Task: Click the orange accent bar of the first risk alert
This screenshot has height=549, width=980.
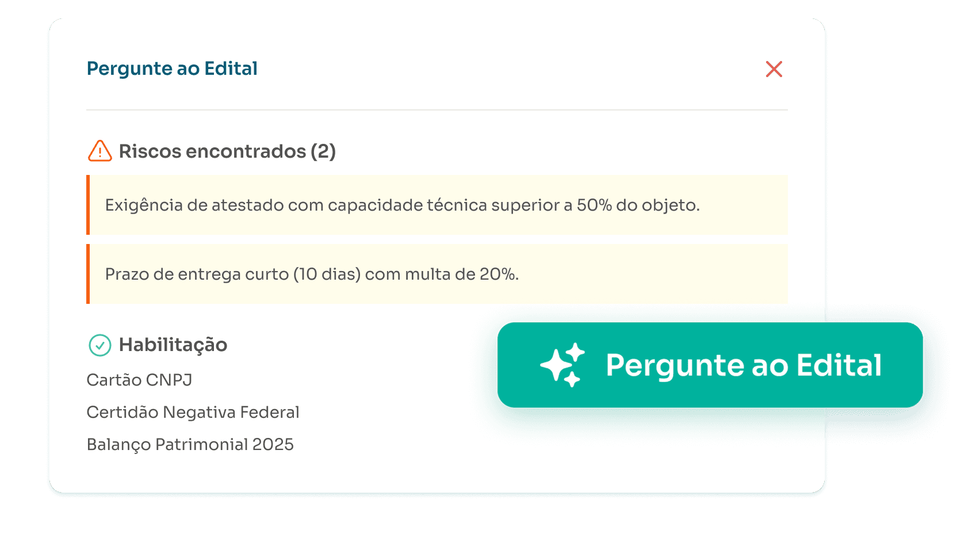Action: (89, 205)
